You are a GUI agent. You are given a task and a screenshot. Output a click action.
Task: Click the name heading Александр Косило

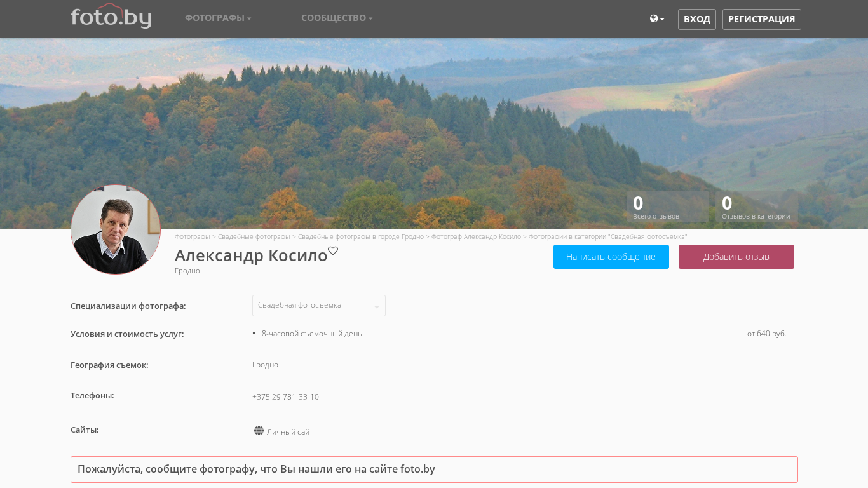point(251,255)
